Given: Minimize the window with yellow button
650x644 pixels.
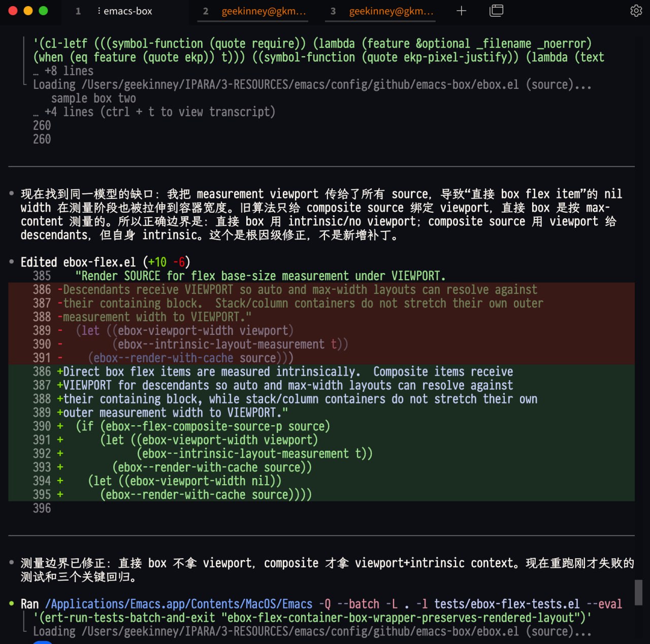Looking at the screenshot, I should point(28,11).
